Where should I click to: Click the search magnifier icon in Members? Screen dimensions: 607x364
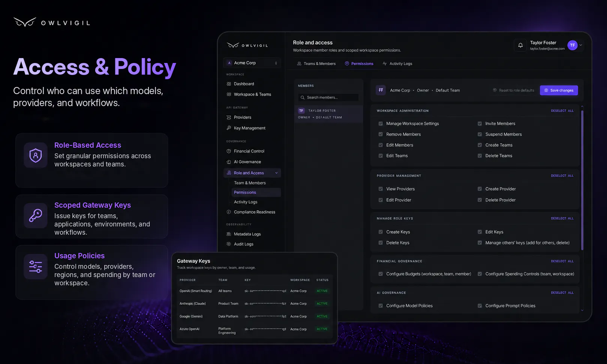point(303,97)
